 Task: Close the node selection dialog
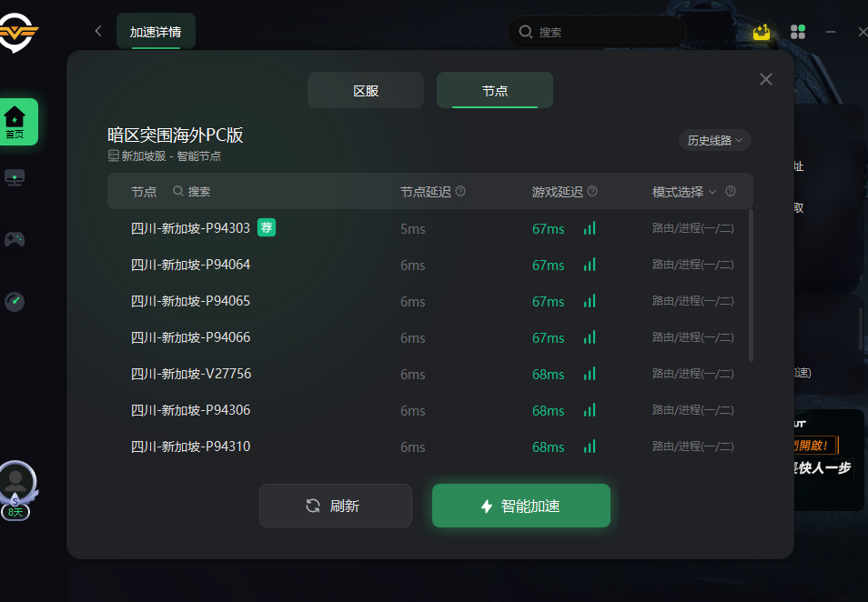point(765,79)
